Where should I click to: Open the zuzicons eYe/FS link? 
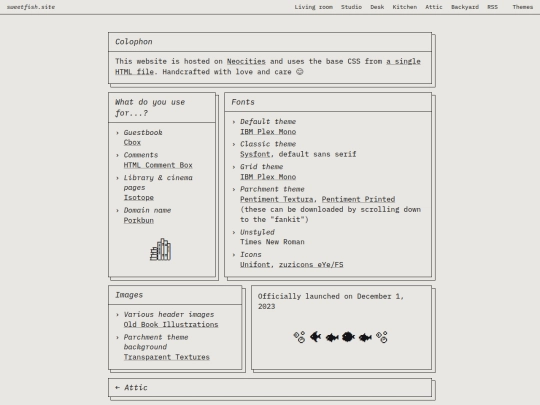(x=311, y=264)
